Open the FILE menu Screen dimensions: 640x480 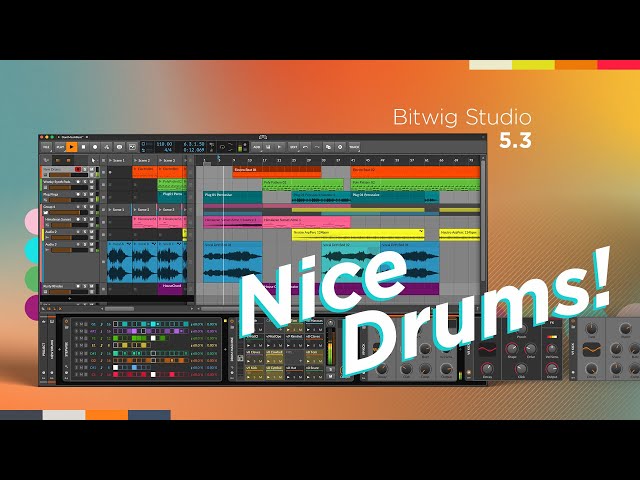(x=46, y=147)
